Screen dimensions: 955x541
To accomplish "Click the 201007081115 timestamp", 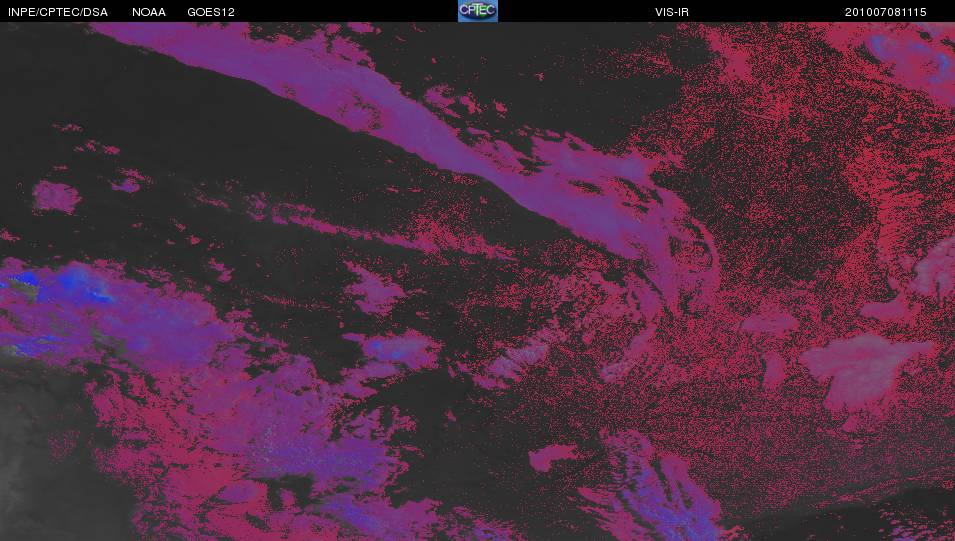I will click(x=886, y=12).
